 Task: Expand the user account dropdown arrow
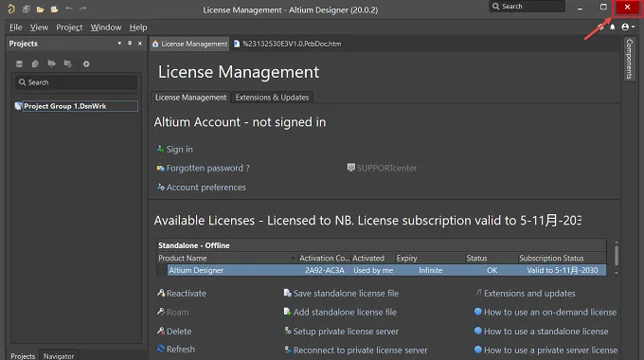point(634,27)
